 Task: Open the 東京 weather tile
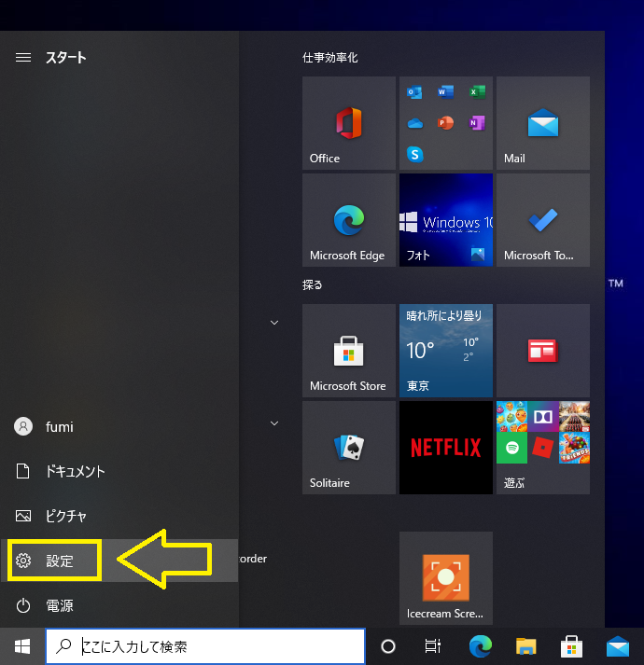coord(446,351)
